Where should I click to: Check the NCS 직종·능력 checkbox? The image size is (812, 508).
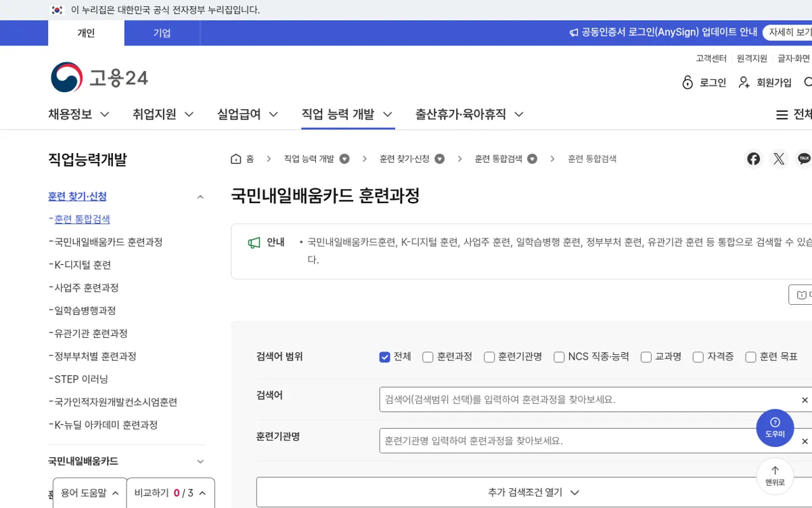coord(559,357)
